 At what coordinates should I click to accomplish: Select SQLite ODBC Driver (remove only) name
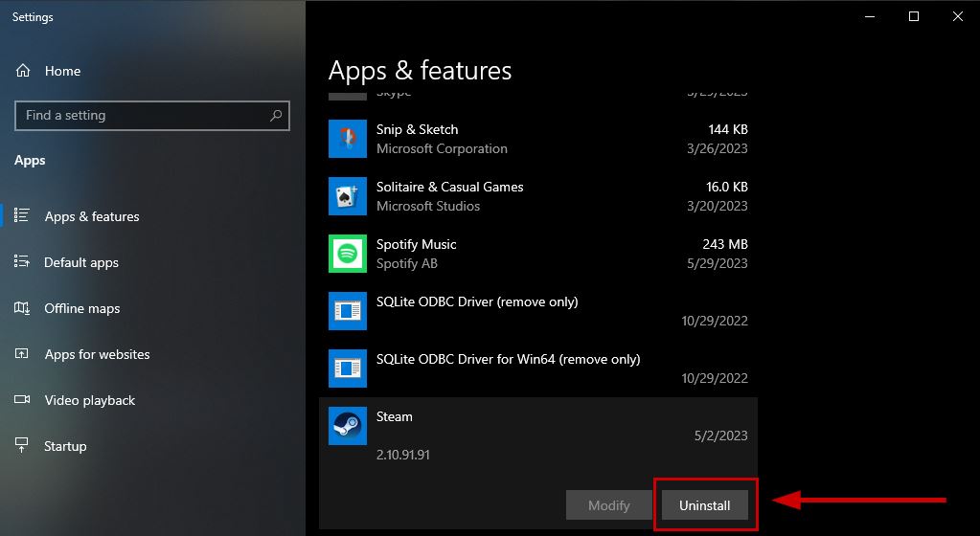pyautogui.click(x=477, y=301)
